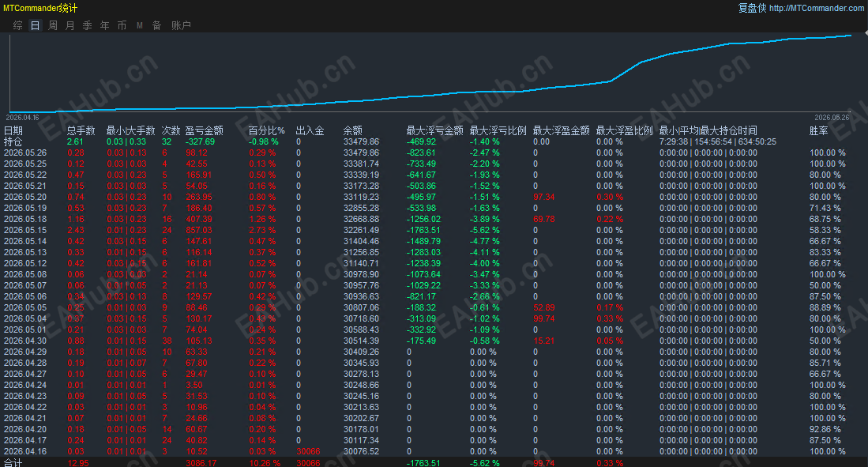Viewport: 868px width, 467px height.
Task: Click the 33381.74 balance value
Action: pyautogui.click(x=362, y=164)
